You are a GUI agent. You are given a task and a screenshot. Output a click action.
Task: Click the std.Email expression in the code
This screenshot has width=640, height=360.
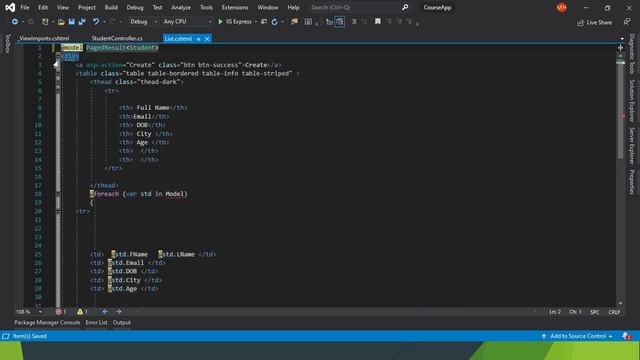126,263
